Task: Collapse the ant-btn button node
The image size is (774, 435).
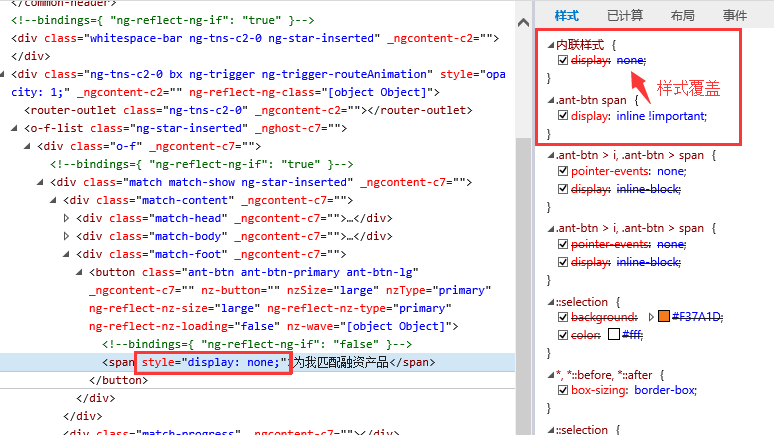Action: pyautogui.click(x=79, y=272)
